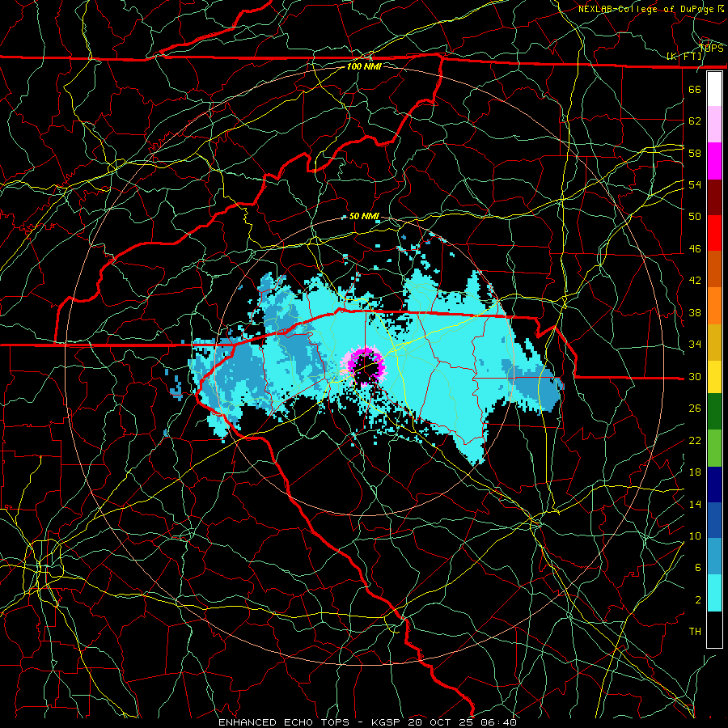Screen dimensions: 728x728
Task: Click the legend value '42'
Action: [695, 281]
